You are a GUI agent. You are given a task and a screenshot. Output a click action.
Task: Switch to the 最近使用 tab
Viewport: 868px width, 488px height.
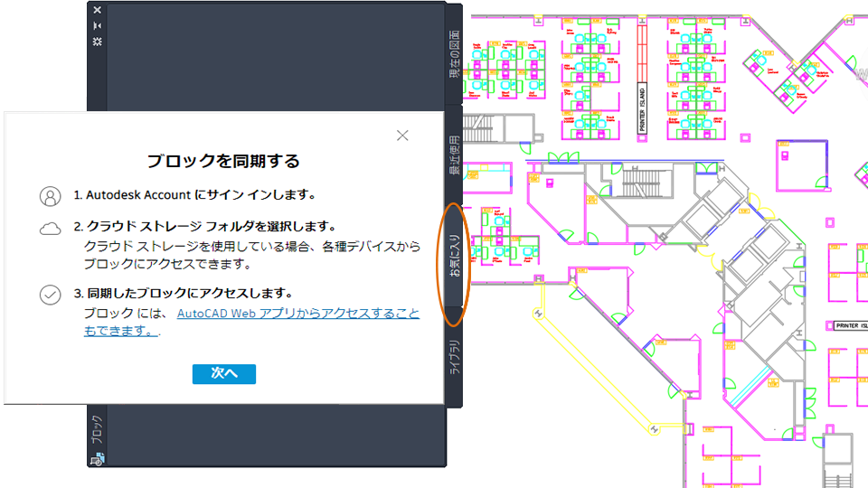coord(454,155)
